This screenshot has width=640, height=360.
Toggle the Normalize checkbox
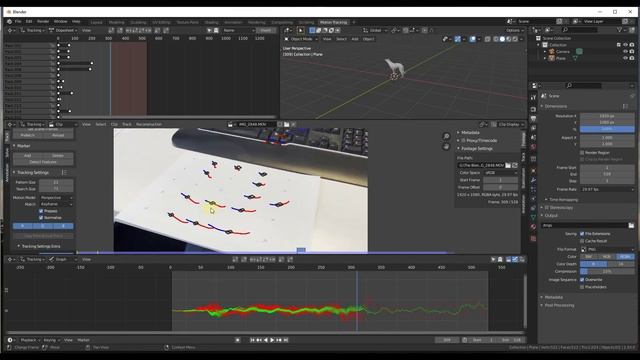coord(41,218)
